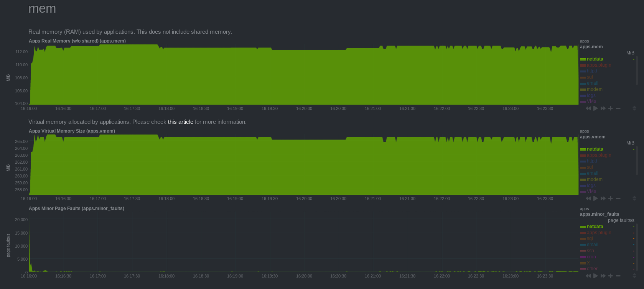Toggle apps.plugin dimension in apps.vmem legend
Image resolution: width=644 pixels, height=289 pixels.
[599, 155]
